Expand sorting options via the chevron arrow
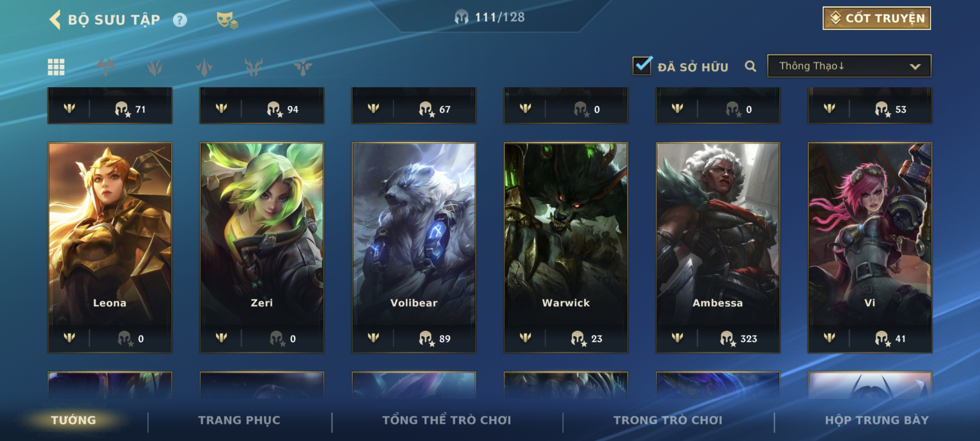This screenshot has width=980, height=441. coord(915,66)
